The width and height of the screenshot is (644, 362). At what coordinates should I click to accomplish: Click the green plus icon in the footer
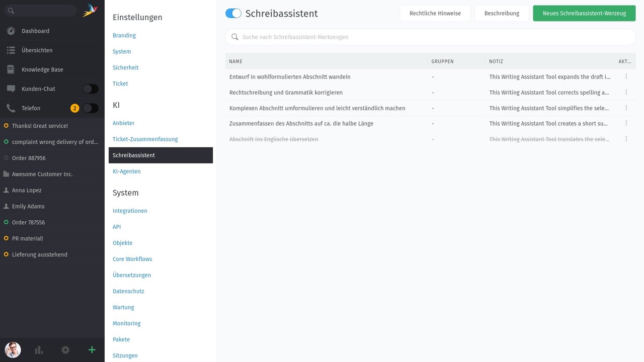pyautogui.click(x=92, y=349)
